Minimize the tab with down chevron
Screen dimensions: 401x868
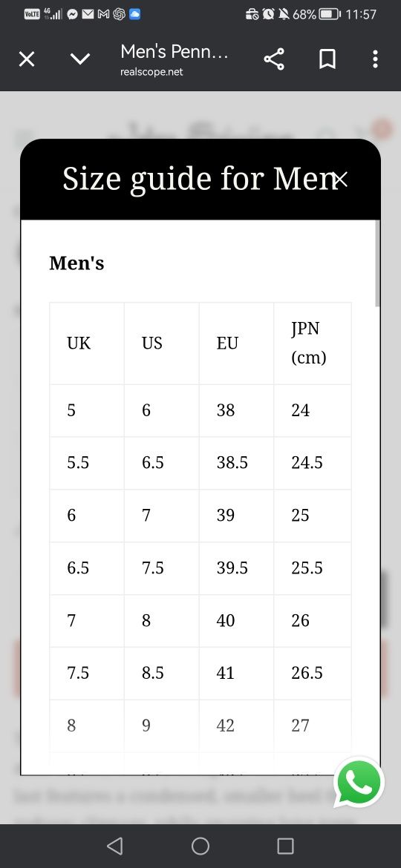coord(80,59)
